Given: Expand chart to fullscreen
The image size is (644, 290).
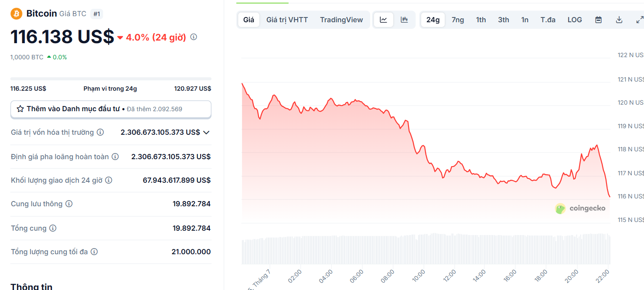Looking at the screenshot, I should point(640,20).
